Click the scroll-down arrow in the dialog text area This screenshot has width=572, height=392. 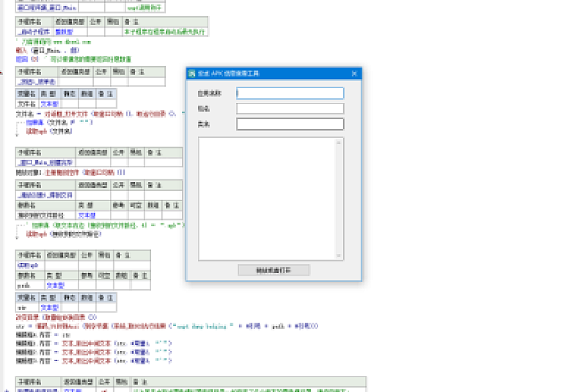click(340, 256)
